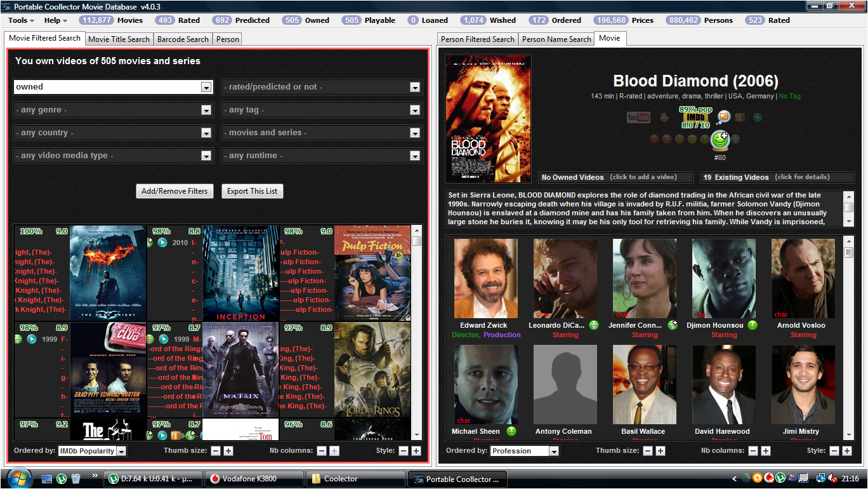The width and height of the screenshot is (868, 489).
Task: Click Edward Zwick's photo
Action: (x=485, y=278)
